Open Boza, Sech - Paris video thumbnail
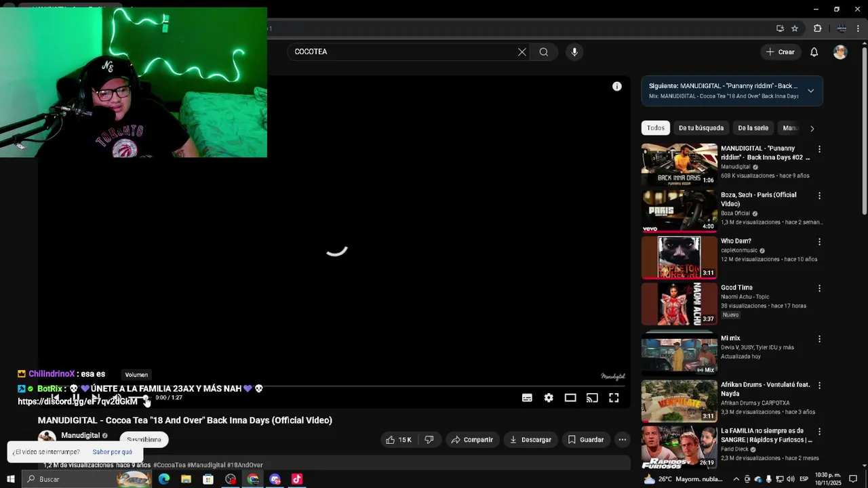Screen dimensions: 868x488 [679, 211]
